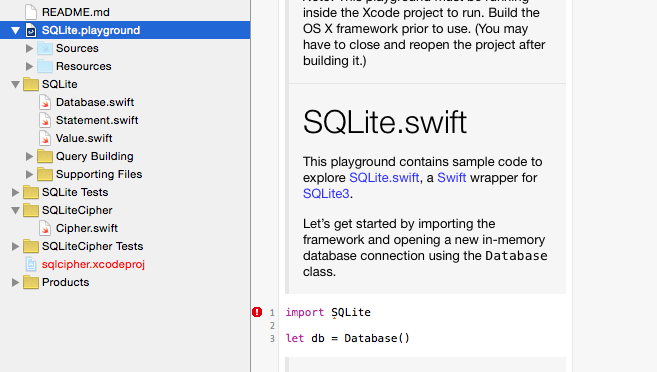Expand the Resources folder

coord(29,66)
